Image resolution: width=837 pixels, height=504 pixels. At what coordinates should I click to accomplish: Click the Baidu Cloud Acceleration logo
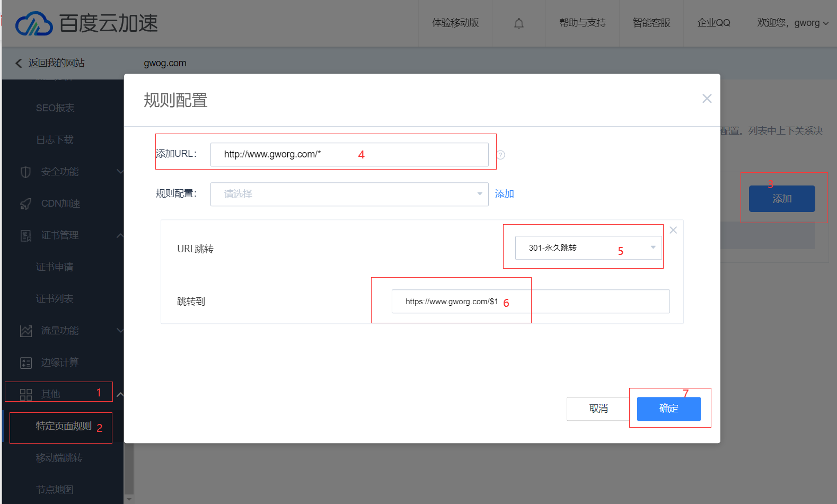point(86,23)
